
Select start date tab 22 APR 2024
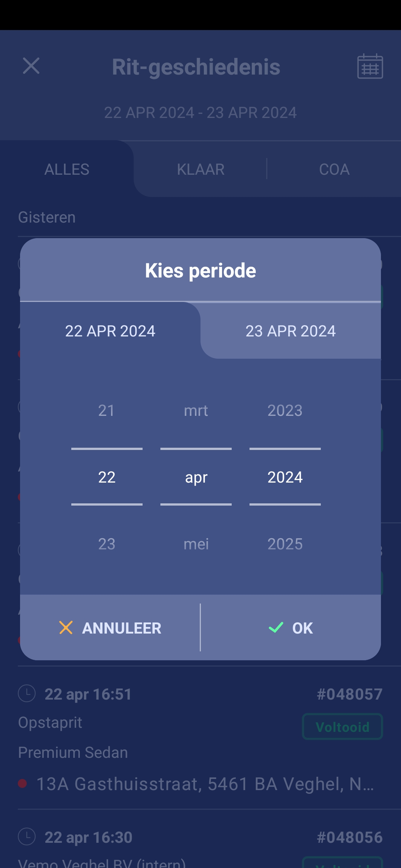point(110,331)
